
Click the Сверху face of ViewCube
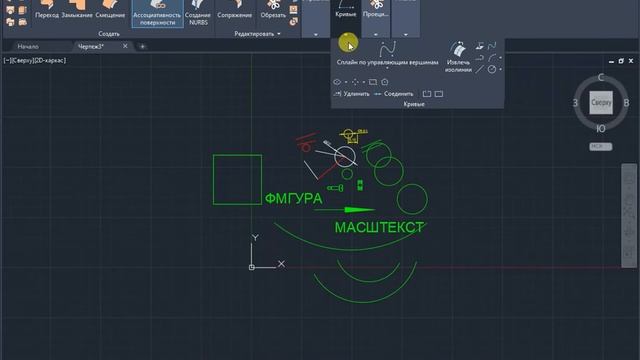pos(601,102)
